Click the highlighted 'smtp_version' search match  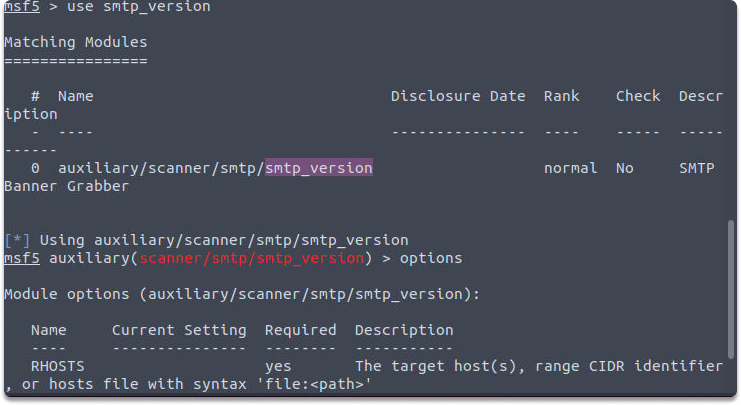coord(319,168)
